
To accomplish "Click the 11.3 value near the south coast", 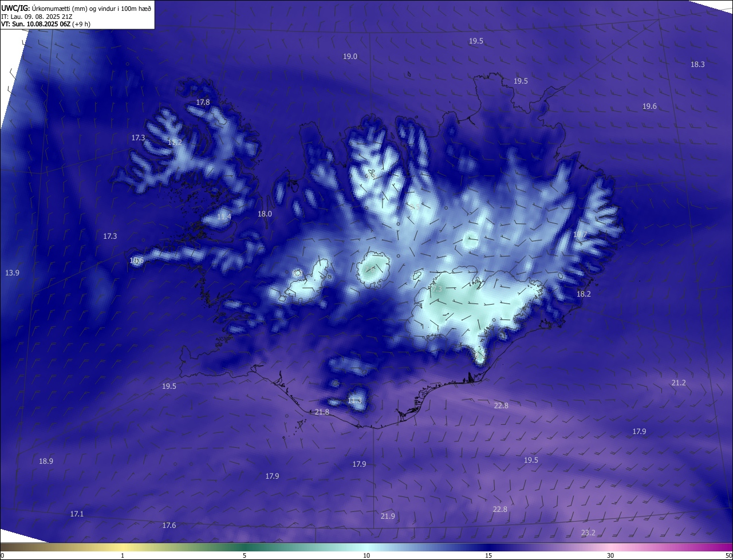I will click(x=354, y=401).
